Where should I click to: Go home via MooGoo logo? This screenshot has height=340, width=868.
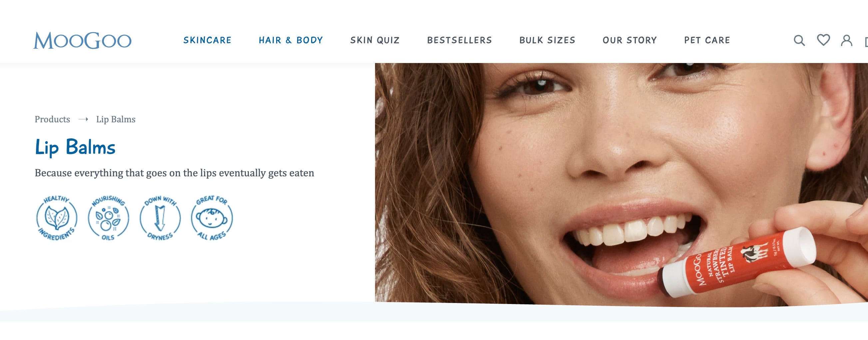click(82, 40)
